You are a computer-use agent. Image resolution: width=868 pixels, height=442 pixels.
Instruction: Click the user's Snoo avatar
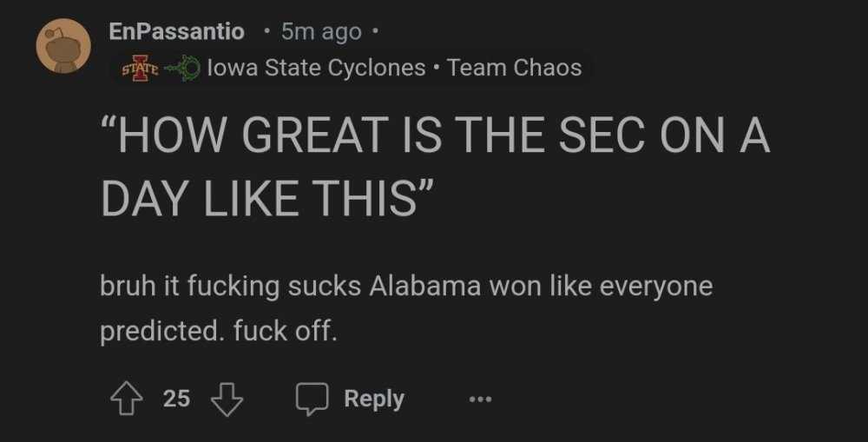(x=63, y=46)
